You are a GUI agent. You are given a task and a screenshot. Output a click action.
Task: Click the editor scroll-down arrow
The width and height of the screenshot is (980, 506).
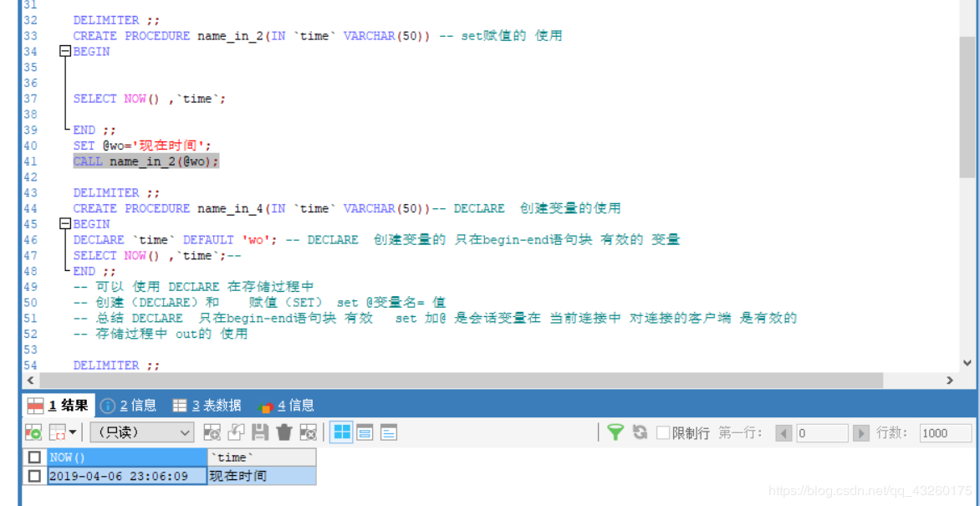[967, 363]
